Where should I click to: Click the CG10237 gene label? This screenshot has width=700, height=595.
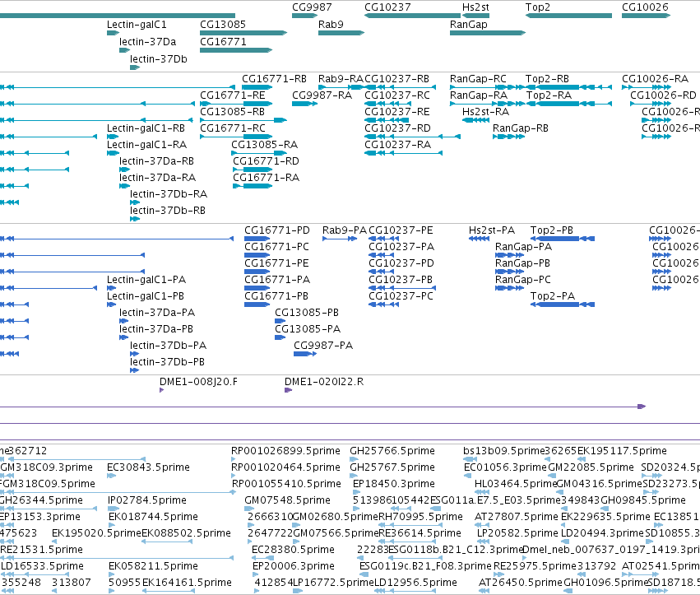click(x=387, y=7)
